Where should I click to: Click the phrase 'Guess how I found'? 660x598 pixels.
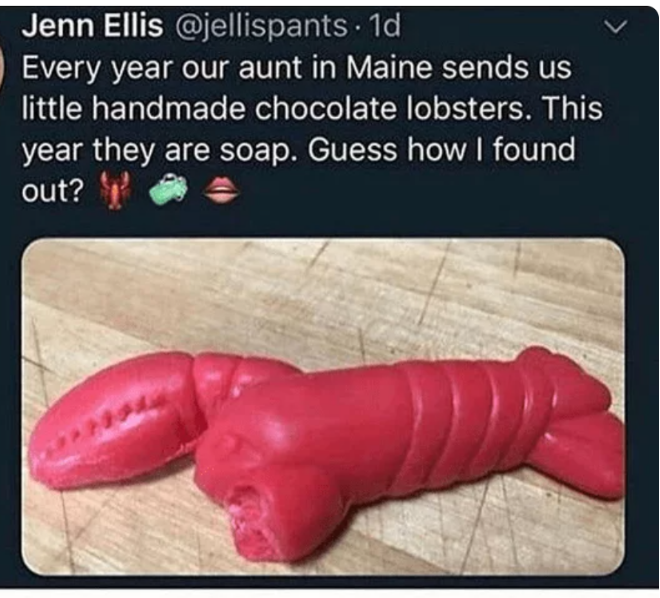pyautogui.click(x=442, y=149)
